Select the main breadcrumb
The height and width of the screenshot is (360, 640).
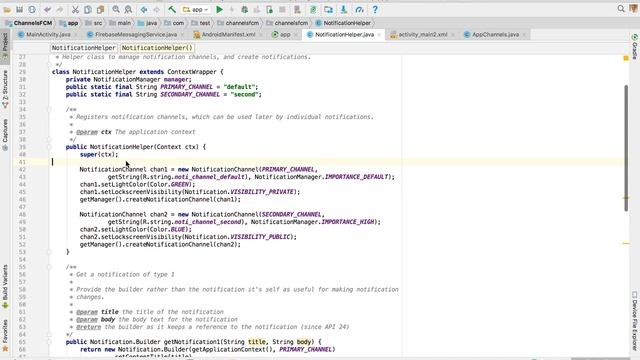[x=120, y=23]
